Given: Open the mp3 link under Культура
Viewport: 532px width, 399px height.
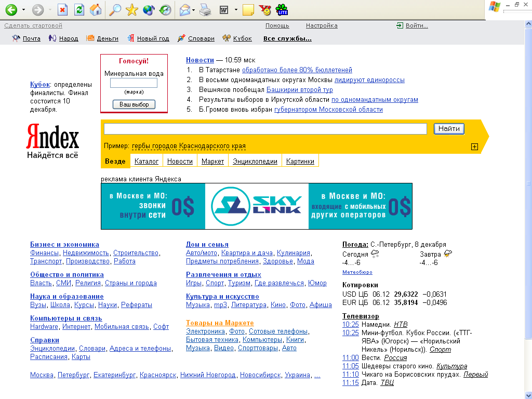Looking at the screenshot, I should (x=220, y=304).
